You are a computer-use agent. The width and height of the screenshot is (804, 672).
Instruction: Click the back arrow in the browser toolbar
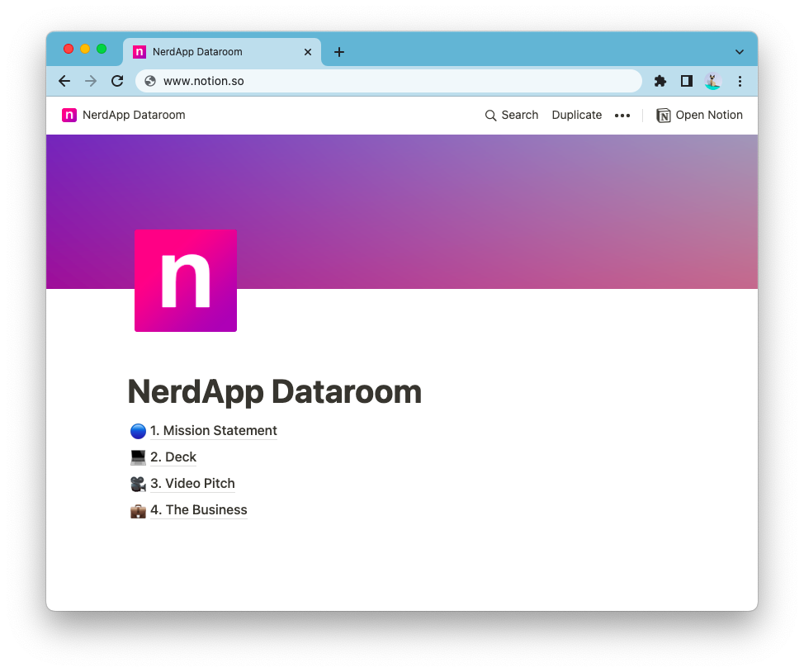point(64,81)
